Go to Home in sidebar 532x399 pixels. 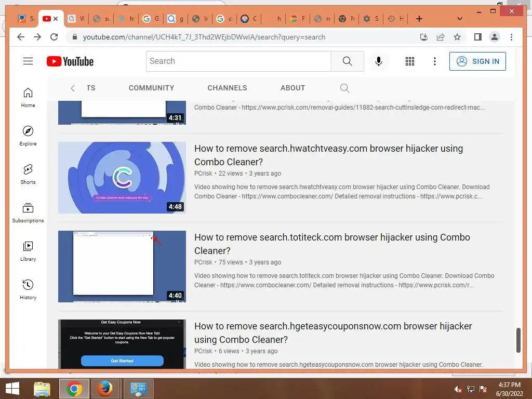coord(28,98)
